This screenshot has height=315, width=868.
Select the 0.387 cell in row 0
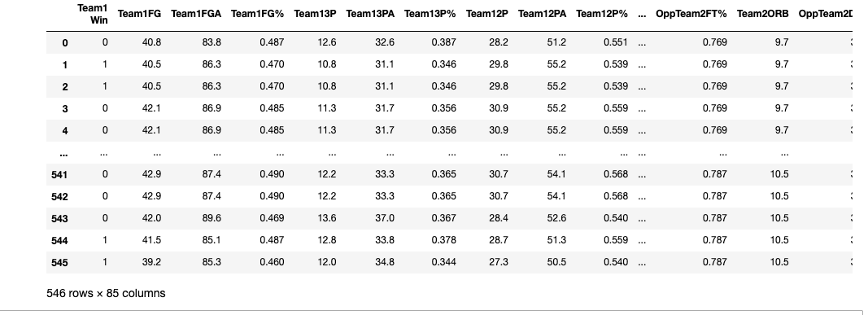444,42
